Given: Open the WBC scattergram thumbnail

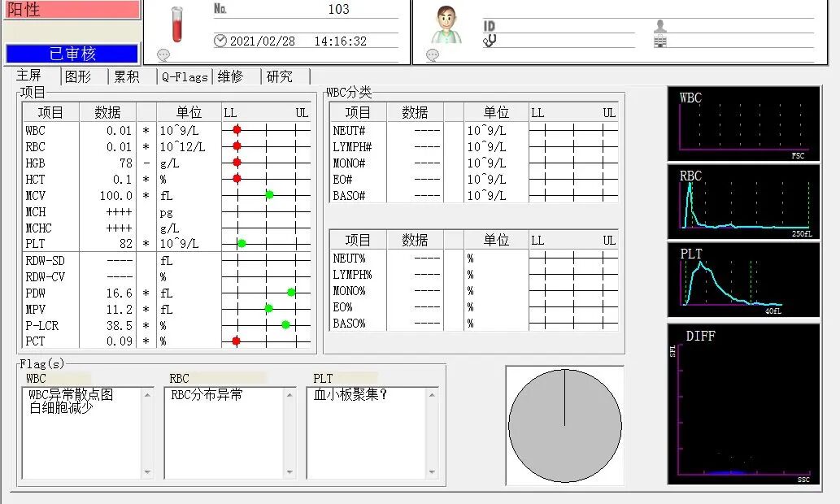Looking at the screenshot, I should [x=743, y=124].
